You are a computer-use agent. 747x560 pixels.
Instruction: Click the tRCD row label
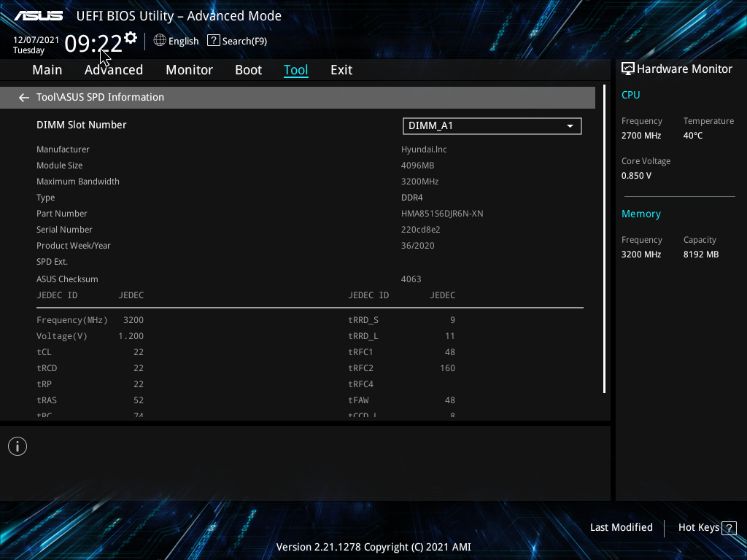[47, 368]
